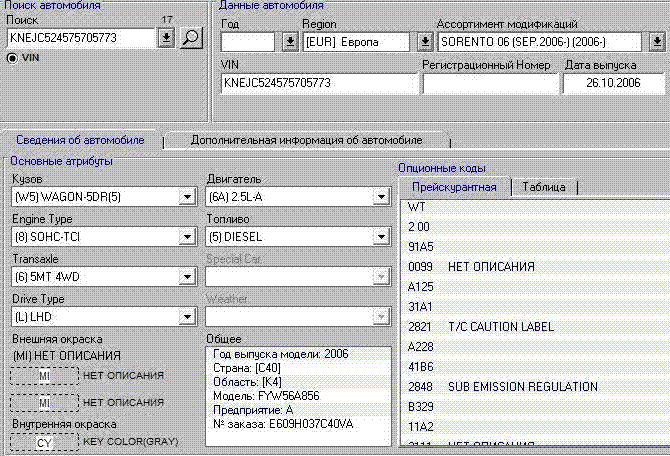Click the VIN field in vehicle data
The width and height of the screenshot is (670, 456).
[x=319, y=83]
